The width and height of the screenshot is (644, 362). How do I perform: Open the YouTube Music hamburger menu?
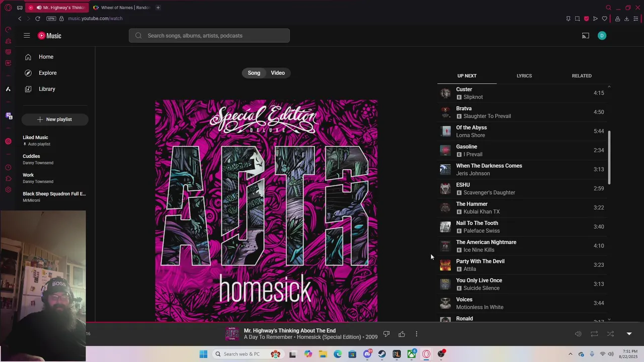(x=27, y=36)
